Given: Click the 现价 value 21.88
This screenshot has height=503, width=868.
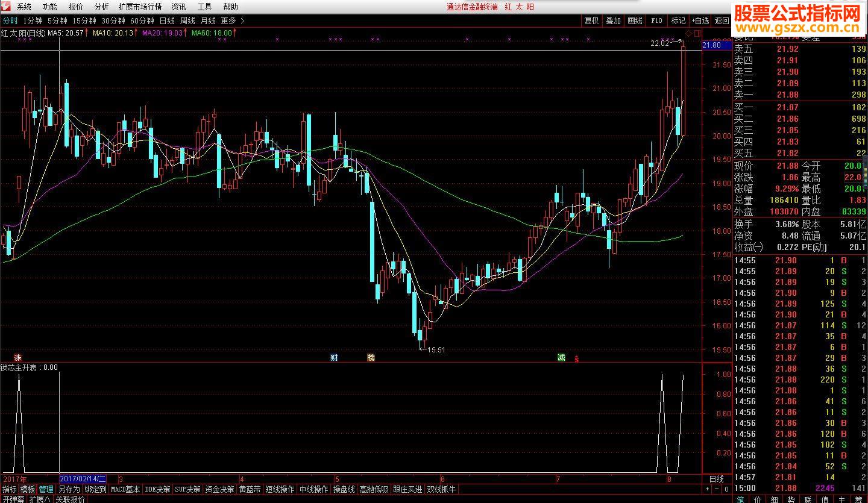Looking at the screenshot, I should [787, 166].
